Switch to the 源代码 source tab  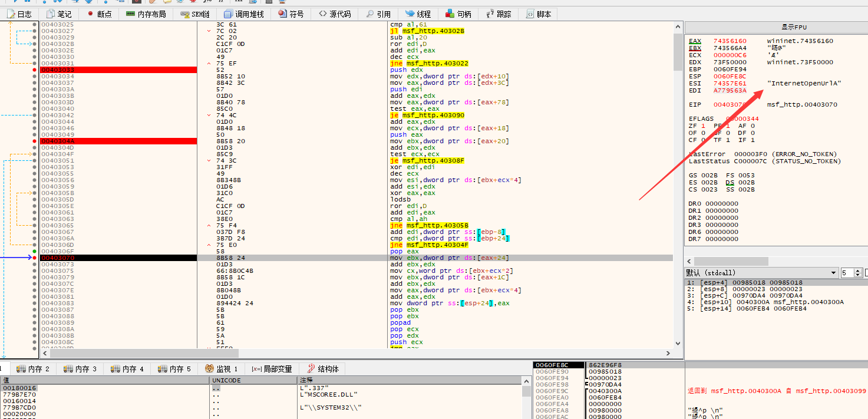pyautogui.click(x=335, y=14)
